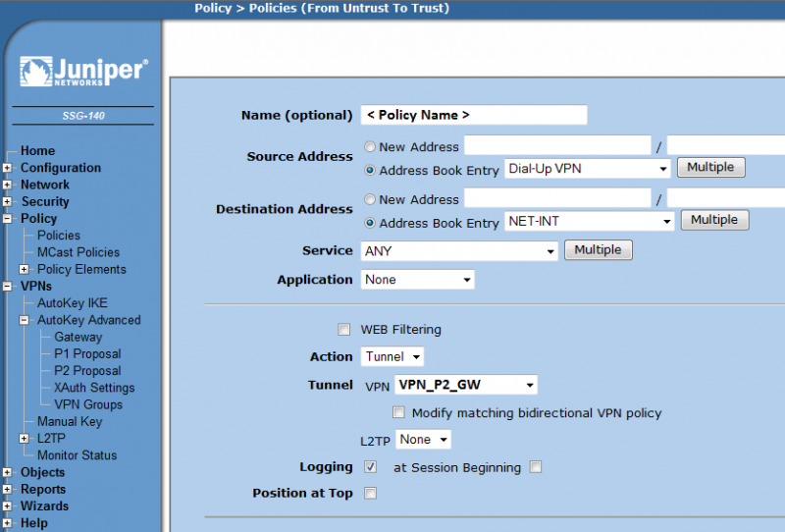Image resolution: width=785 pixels, height=532 pixels.
Task: Open XAuth Settings page
Action: coord(94,388)
